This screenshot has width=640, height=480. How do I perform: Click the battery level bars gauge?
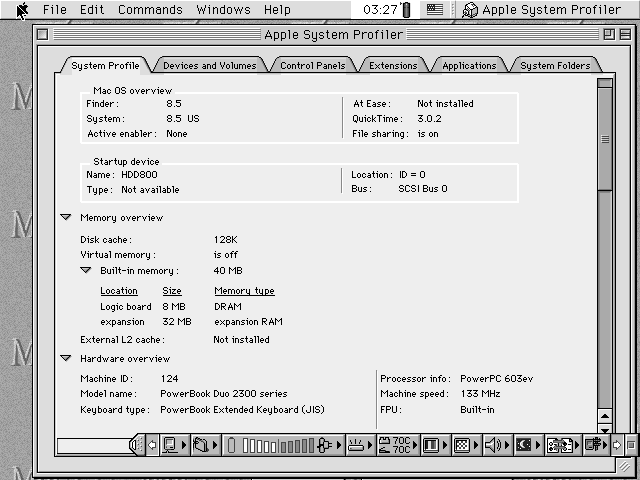click(278, 445)
